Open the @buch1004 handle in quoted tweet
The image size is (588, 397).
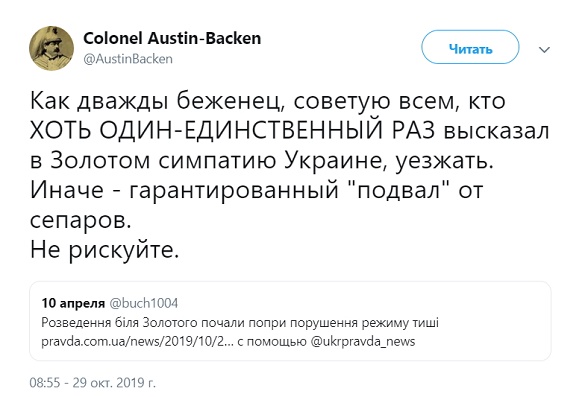click(144, 303)
